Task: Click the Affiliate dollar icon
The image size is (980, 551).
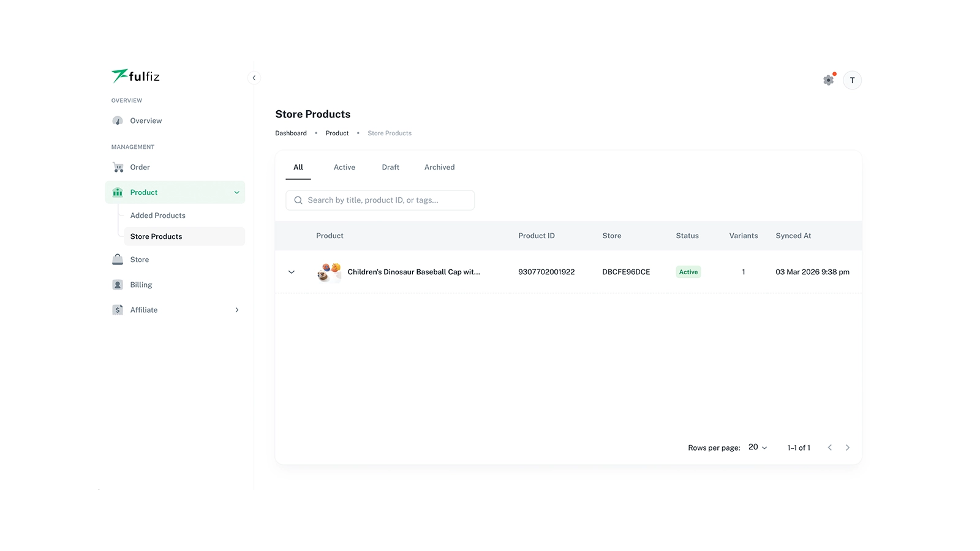Action: (118, 310)
